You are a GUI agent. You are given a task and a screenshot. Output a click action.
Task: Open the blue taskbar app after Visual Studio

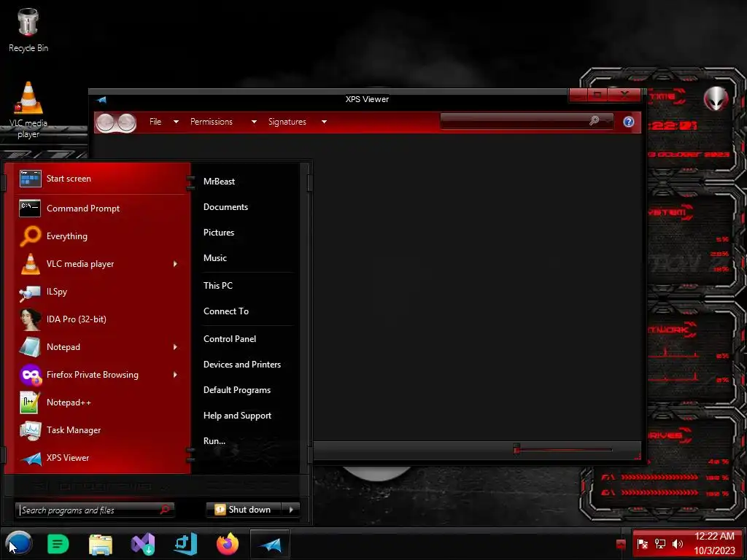185,544
